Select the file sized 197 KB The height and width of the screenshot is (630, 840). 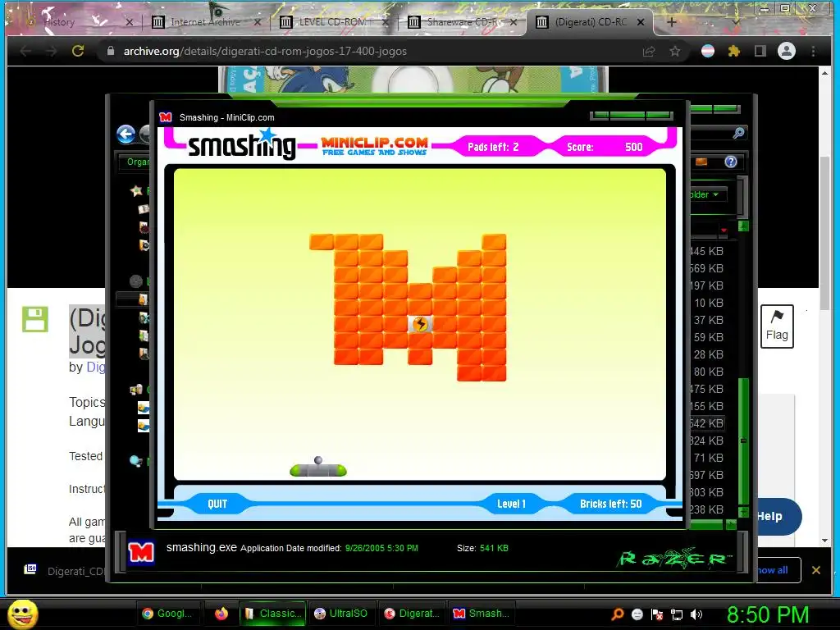click(x=706, y=285)
